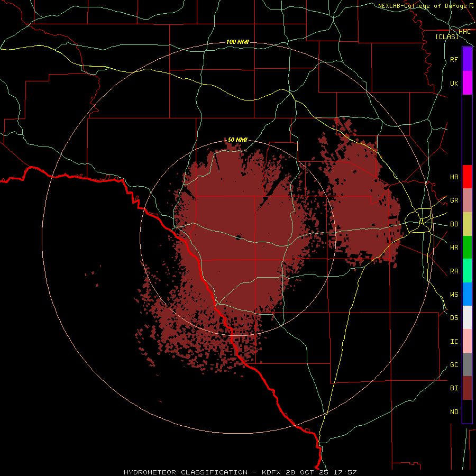The height and width of the screenshot is (476, 476).
Task: Click the IC legend label
Action: point(454,342)
